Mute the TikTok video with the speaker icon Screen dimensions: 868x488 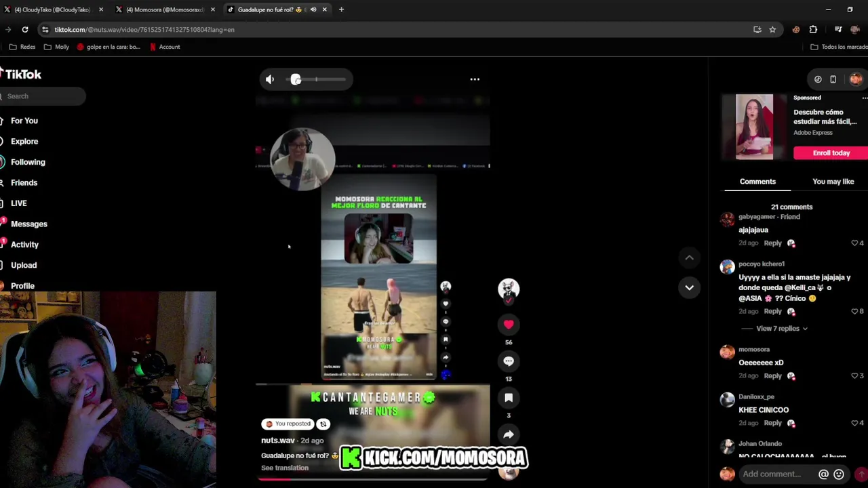point(270,79)
